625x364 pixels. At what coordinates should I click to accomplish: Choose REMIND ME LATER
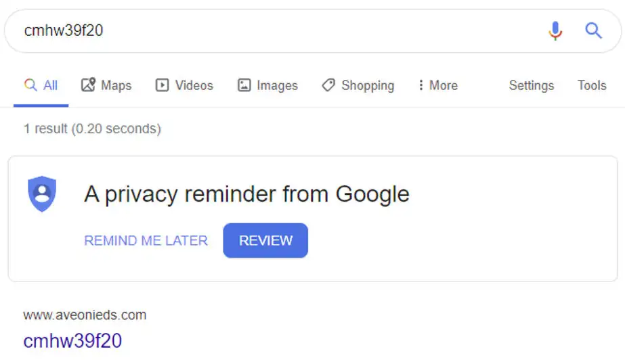[x=146, y=241]
